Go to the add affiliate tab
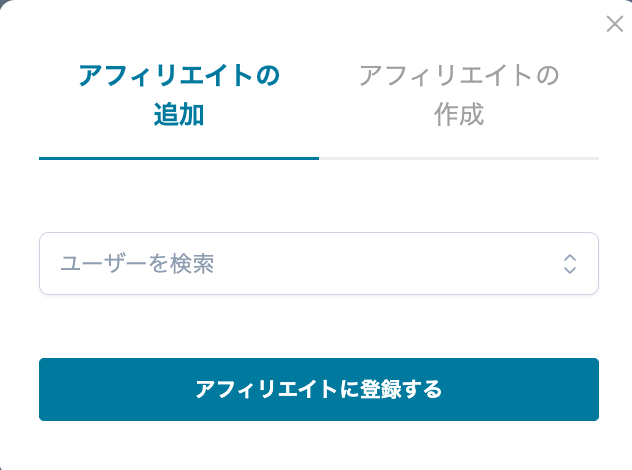This screenshot has height=470, width=632. pos(179,95)
